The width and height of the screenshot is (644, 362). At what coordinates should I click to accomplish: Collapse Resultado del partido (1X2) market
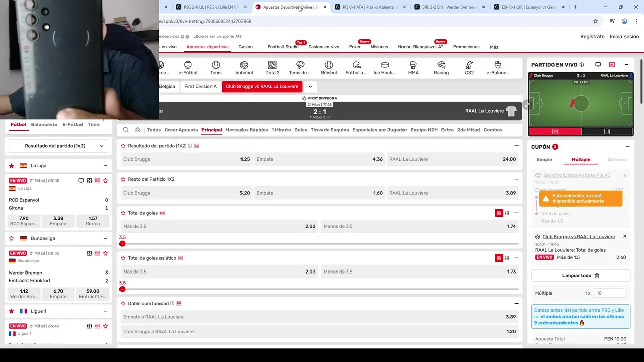(516, 146)
